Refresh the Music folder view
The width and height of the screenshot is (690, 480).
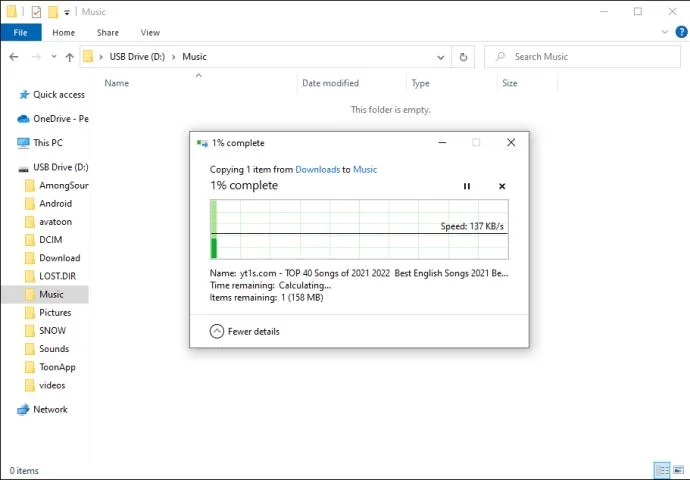463,57
